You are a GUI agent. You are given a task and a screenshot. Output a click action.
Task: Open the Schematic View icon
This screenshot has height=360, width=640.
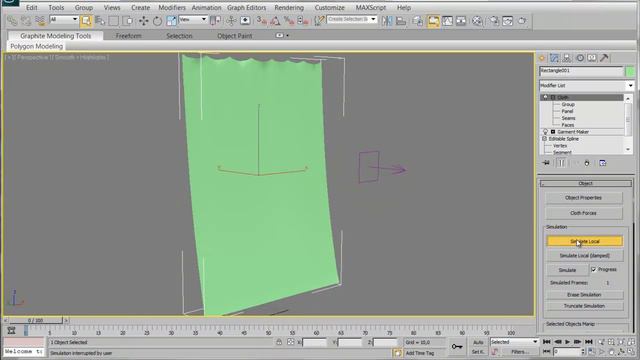pos(461,20)
